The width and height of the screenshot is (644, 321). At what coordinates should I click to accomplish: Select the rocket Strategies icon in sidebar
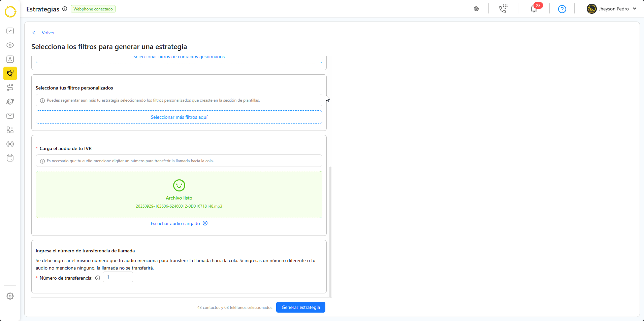tap(10, 73)
